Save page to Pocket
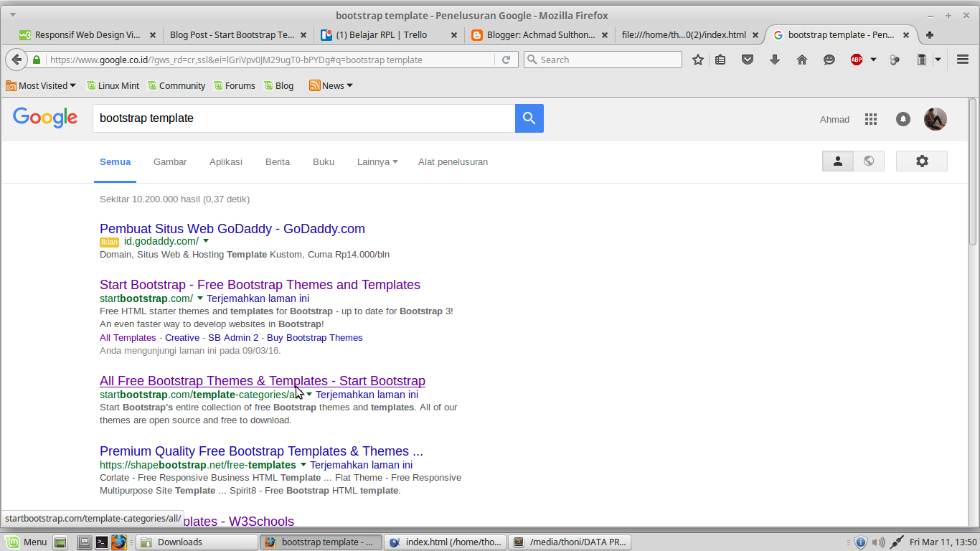 748,60
